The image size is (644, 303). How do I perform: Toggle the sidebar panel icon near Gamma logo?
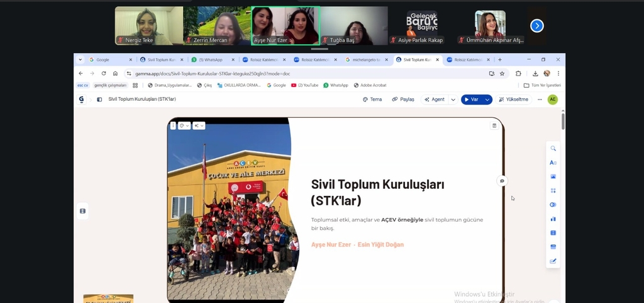(99, 100)
